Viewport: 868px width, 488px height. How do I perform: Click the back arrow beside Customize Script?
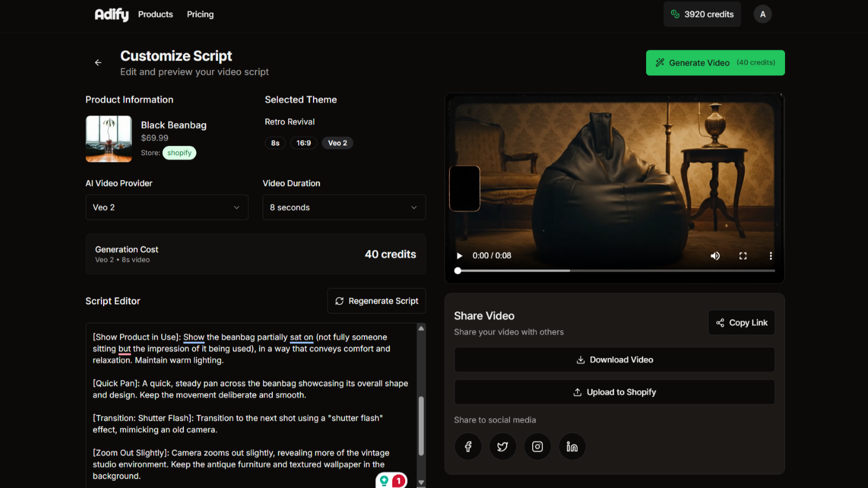click(x=98, y=63)
